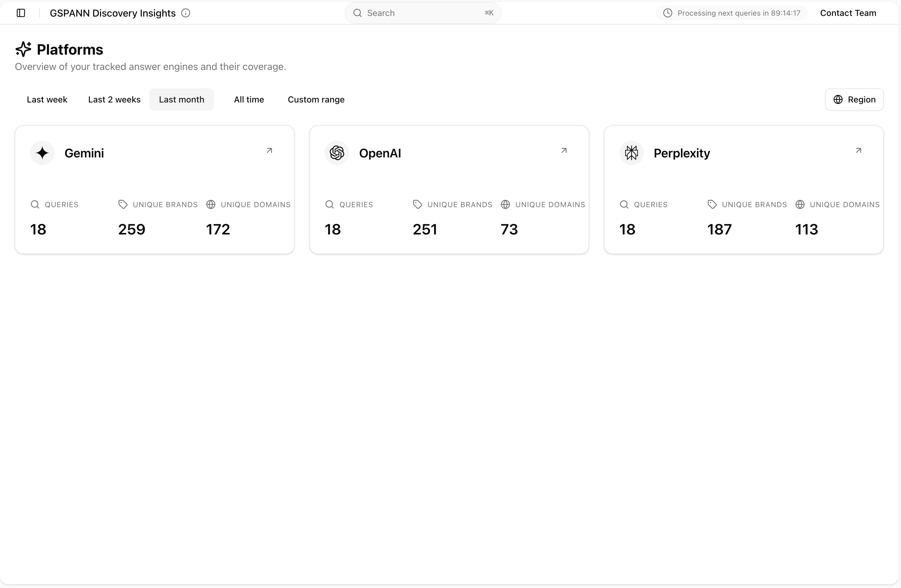Click Perplexity unique domains value 113

(807, 229)
